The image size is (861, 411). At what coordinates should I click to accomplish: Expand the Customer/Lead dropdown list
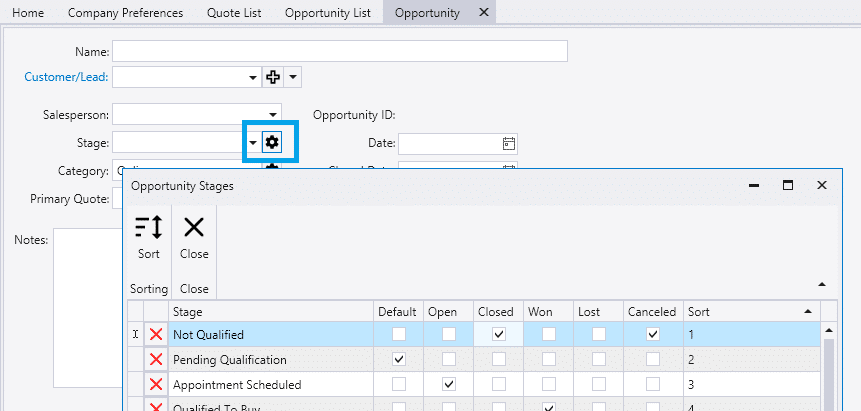point(253,77)
